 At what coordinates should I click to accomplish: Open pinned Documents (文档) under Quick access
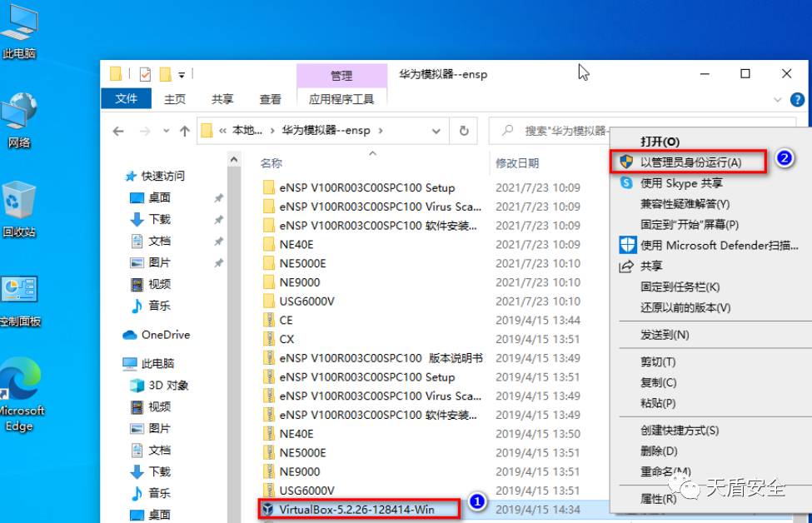150,241
